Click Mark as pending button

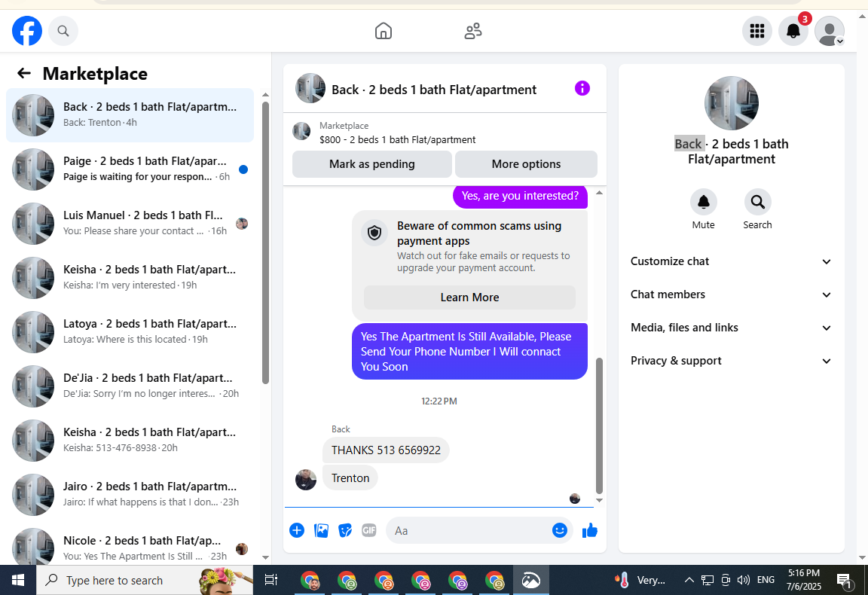372,164
